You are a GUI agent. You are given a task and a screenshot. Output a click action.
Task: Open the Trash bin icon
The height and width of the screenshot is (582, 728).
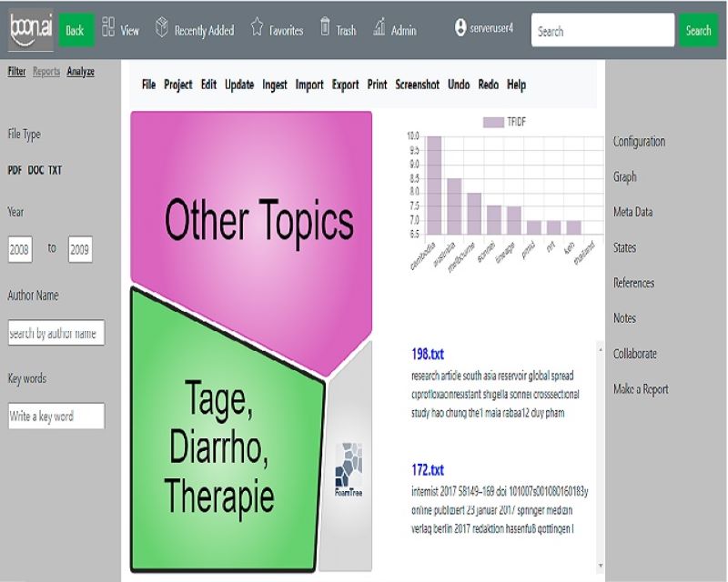[x=325, y=28]
